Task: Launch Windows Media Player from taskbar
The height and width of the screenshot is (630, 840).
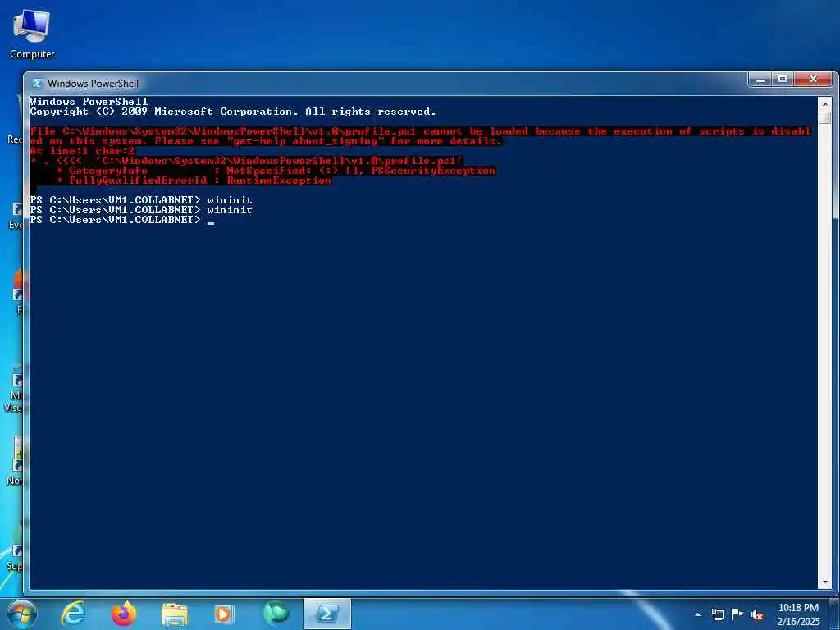Action: pos(224,614)
